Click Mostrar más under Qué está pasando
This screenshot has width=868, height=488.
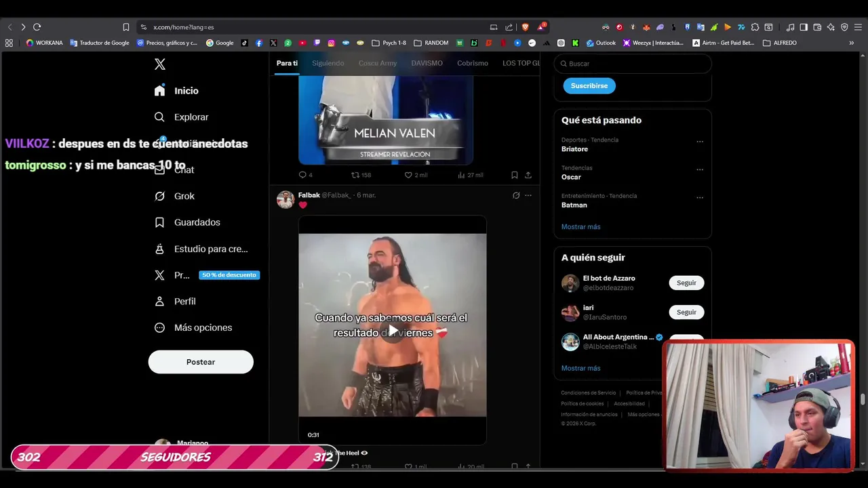click(x=580, y=226)
